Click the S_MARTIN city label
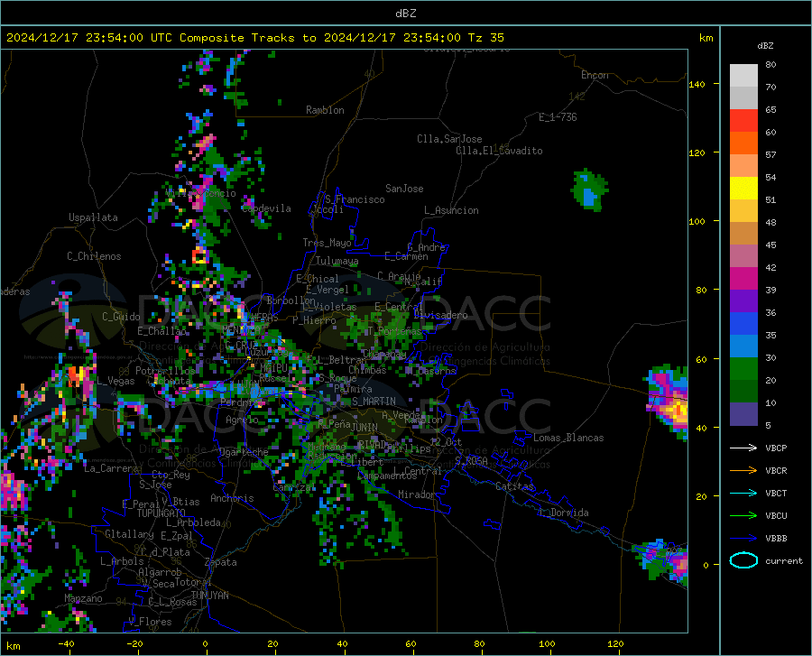 [374, 402]
